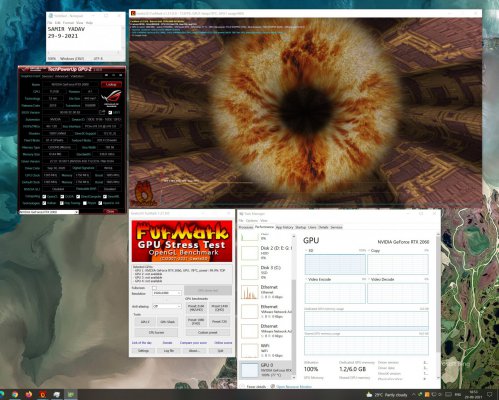Open the GPU selector dropdown in GPU-Z
Viewport: 499px width, 400px height.
pos(49,212)
